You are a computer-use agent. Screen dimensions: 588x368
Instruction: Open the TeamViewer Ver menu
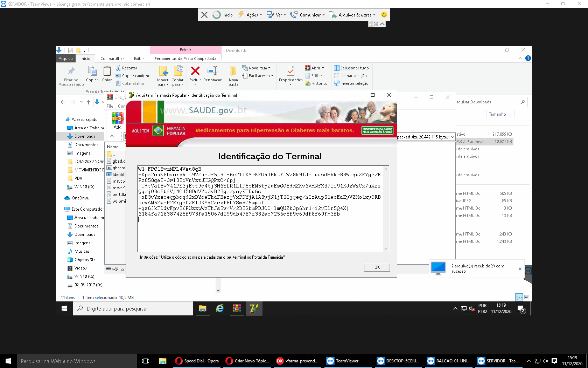coord(276,15)
